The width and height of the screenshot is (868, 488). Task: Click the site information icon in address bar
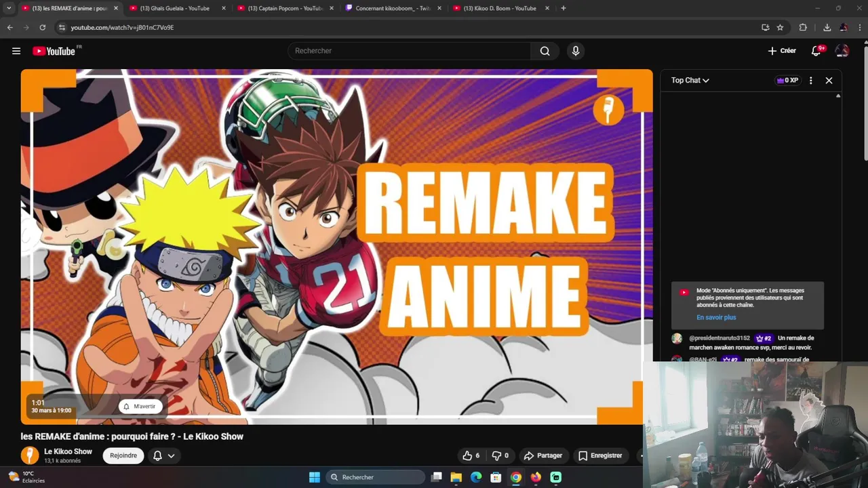click(62, 28)
